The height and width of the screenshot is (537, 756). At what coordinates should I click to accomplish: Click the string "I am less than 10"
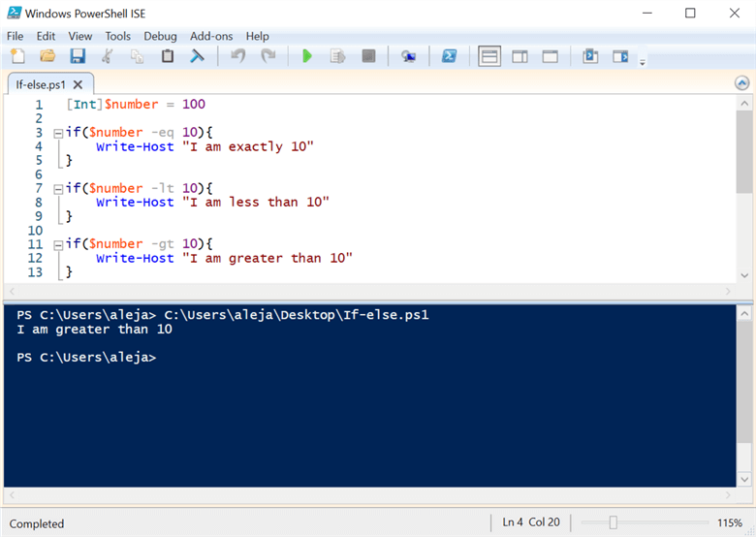[x=256, y=202]
